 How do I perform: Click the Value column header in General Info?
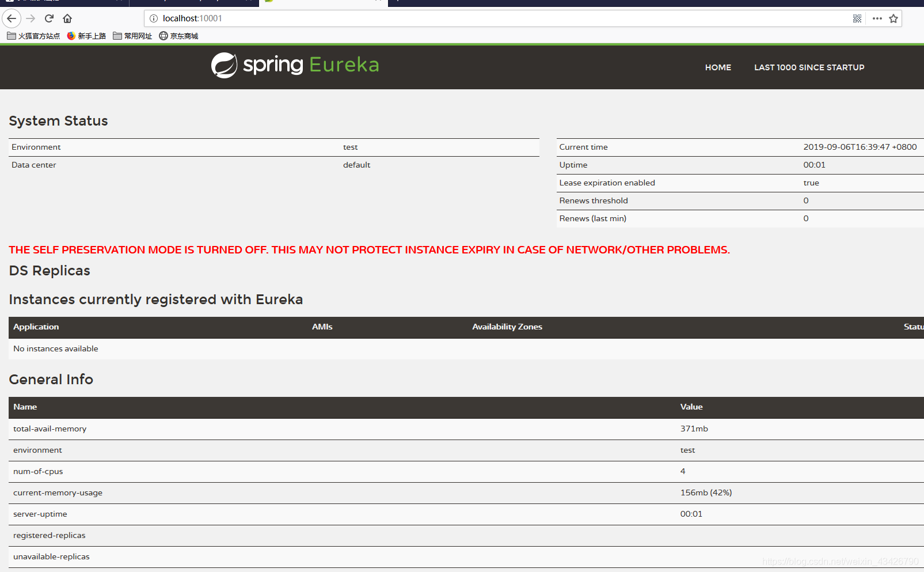click(691, 407)
